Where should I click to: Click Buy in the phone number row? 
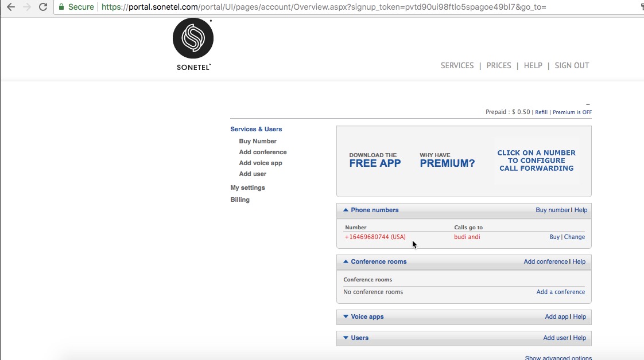click(554, 237)
